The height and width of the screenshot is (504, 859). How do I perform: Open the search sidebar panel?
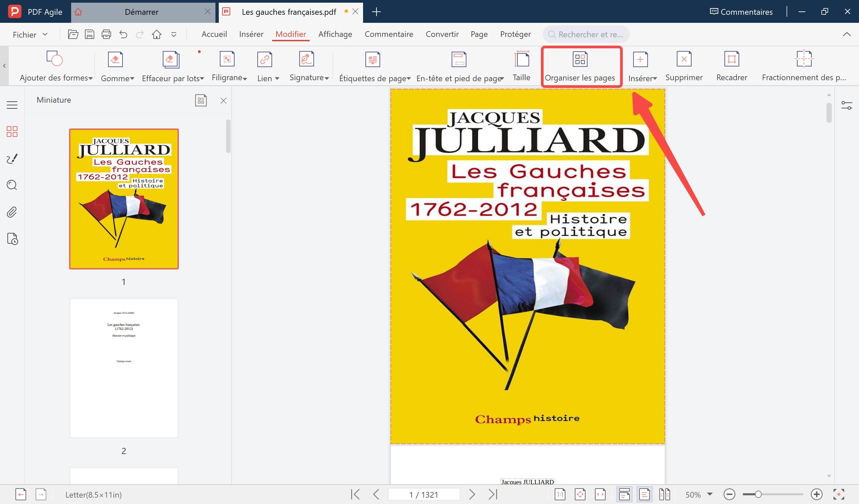coord(12,185)
